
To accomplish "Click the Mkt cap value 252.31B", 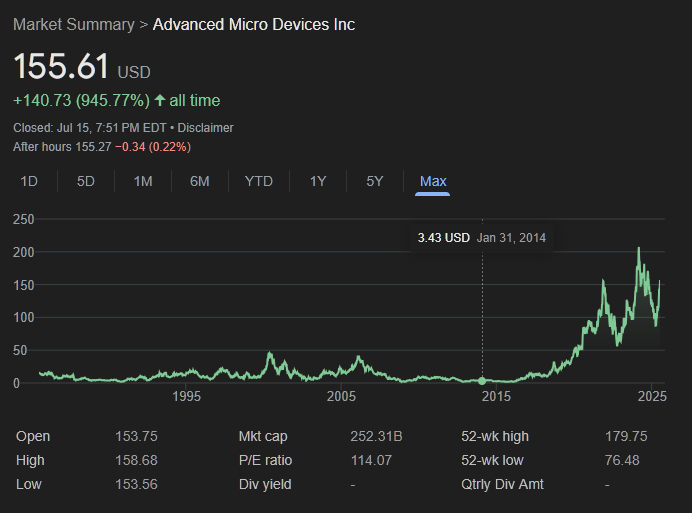I will 376,436.
